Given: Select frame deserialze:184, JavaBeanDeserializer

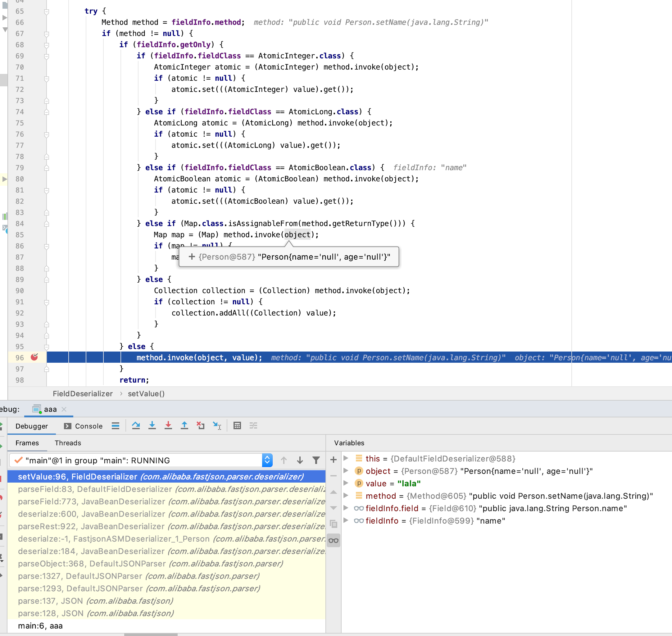Looking at the screenshot, I should (x=166, y=551).
